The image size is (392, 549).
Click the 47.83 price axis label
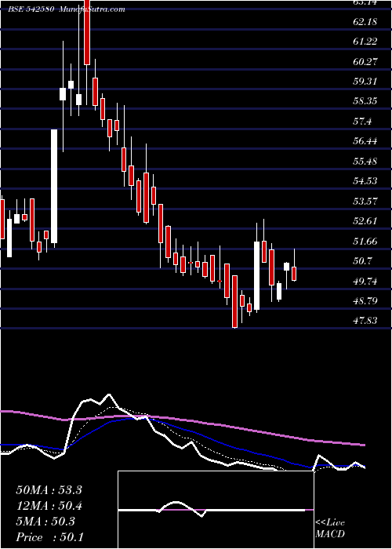[x=365, y=321]
